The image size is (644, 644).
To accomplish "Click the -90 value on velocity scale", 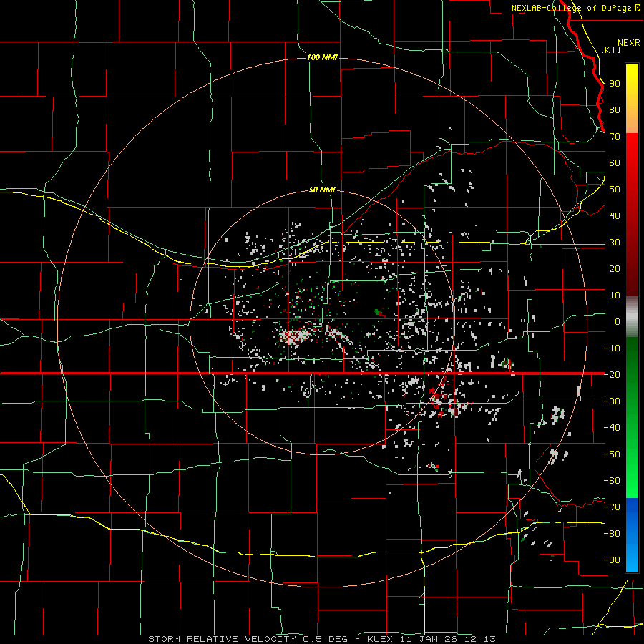I will (x=612, y=560).
